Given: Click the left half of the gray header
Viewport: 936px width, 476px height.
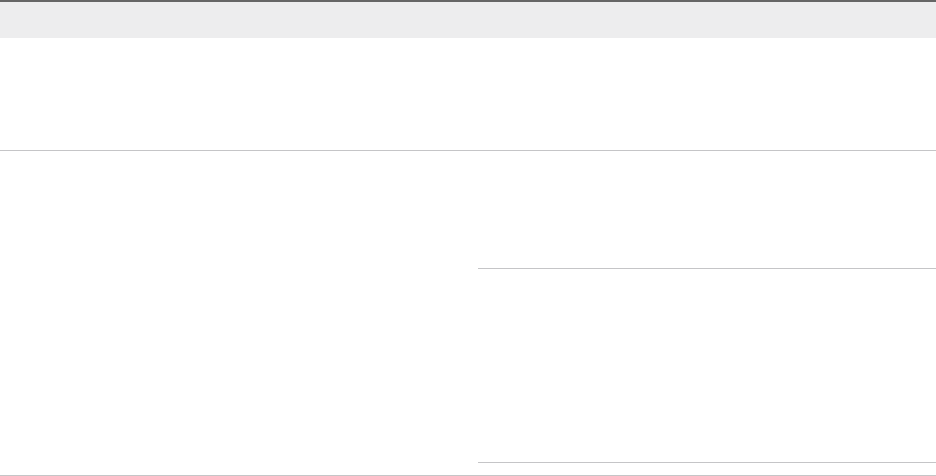Looking at the screenshot, I should pyautogui.click(x=234, y=19).
